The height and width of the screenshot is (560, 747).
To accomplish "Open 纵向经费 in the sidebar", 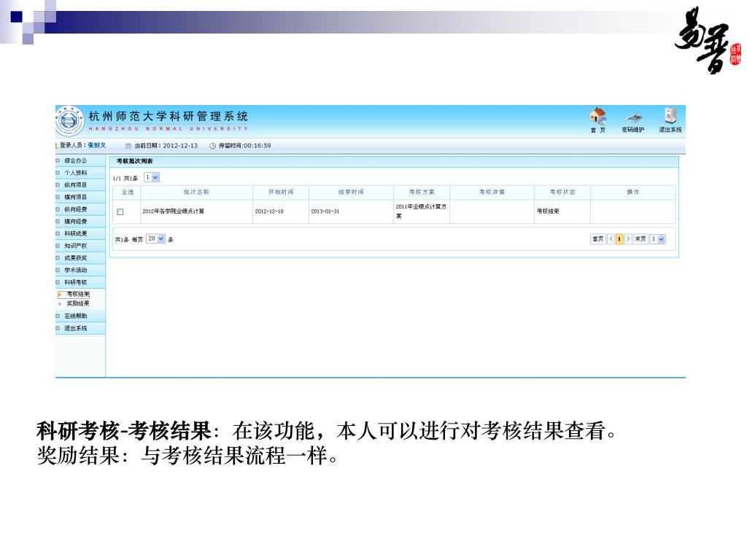I will [76, 209].
